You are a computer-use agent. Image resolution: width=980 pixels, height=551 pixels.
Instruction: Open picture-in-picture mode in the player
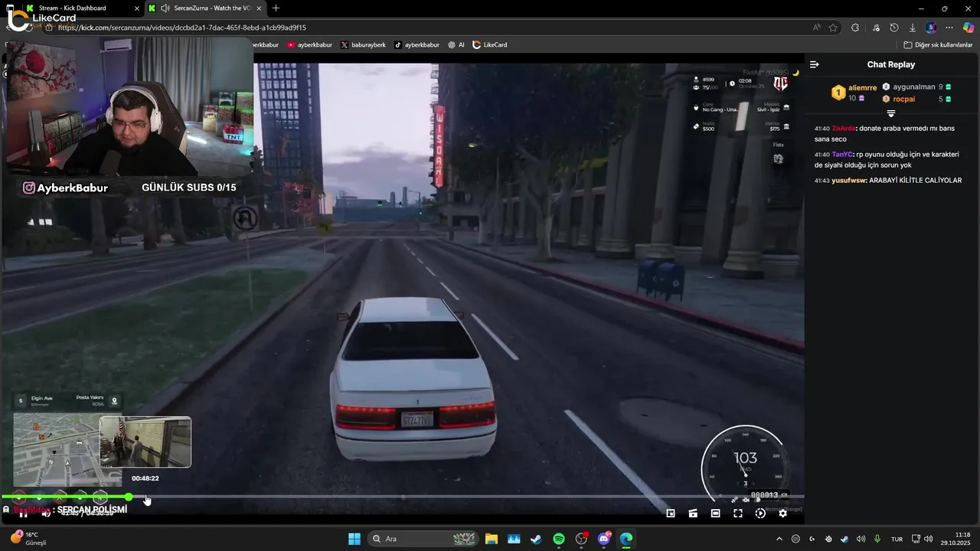click(x=671, y=514)
